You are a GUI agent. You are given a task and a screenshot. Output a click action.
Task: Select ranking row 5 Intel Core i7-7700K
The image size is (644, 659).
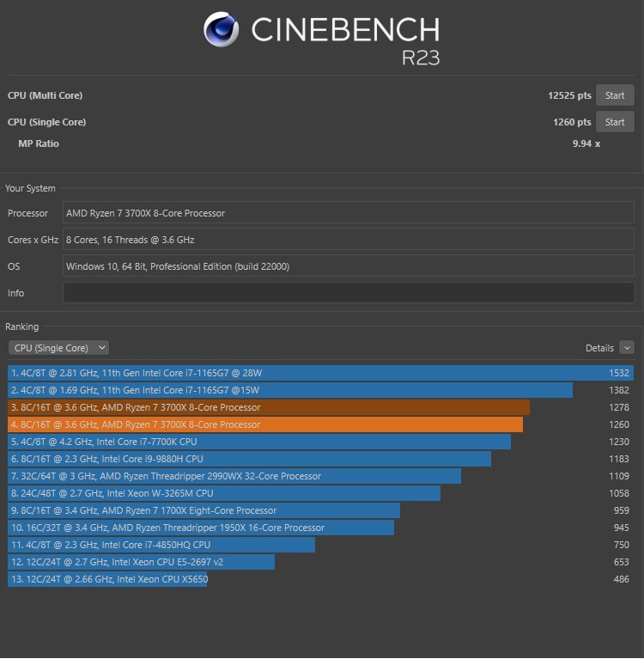[320, 442]
